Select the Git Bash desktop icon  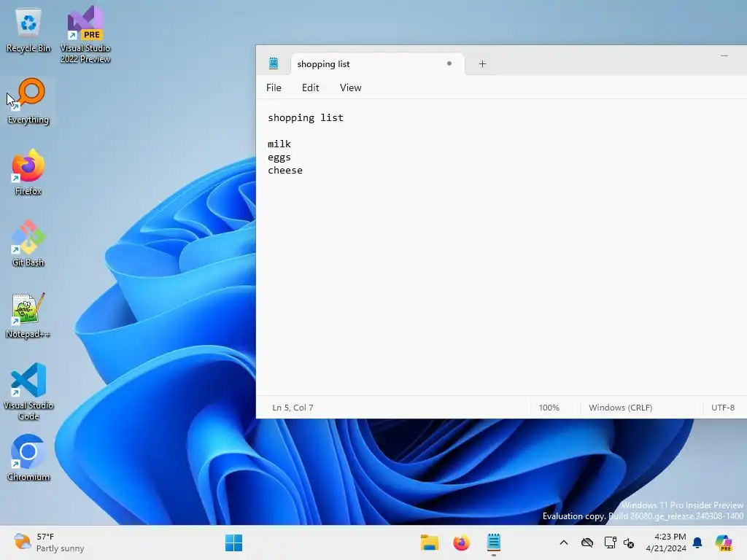pos(28,244)
